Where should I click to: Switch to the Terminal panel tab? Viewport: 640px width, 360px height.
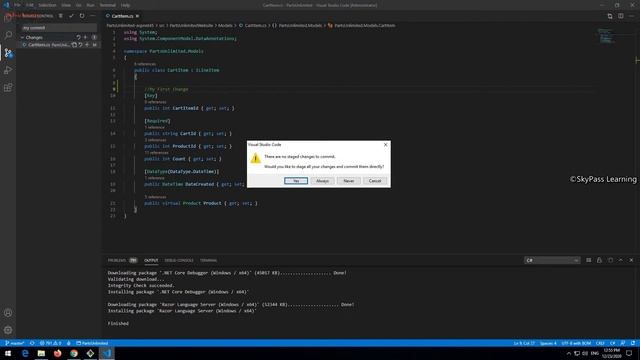(x=208, y=260)
